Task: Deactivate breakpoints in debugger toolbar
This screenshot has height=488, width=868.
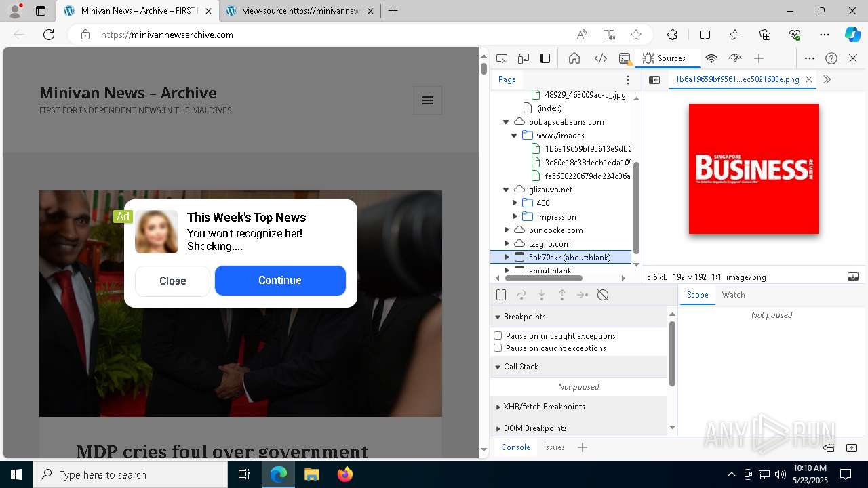Action: coord(603,295)
